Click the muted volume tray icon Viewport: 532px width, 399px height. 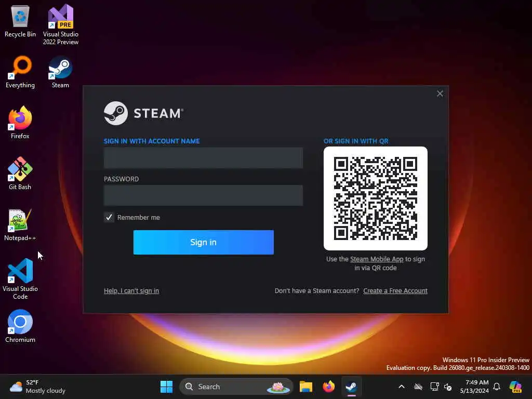(448, 387)
